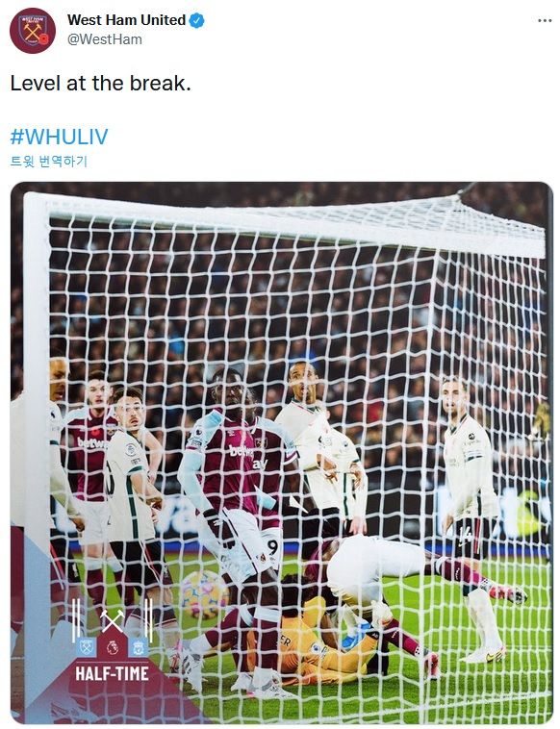
Task: Click the tweet text "Level at the break."
Action: [x=100, y=84]
